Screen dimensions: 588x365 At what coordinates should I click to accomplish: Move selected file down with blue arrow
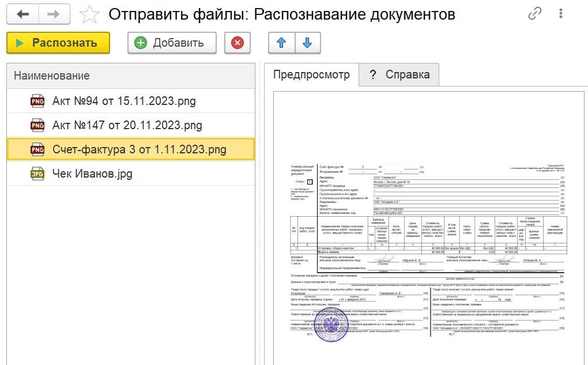(x=307, y=43)
